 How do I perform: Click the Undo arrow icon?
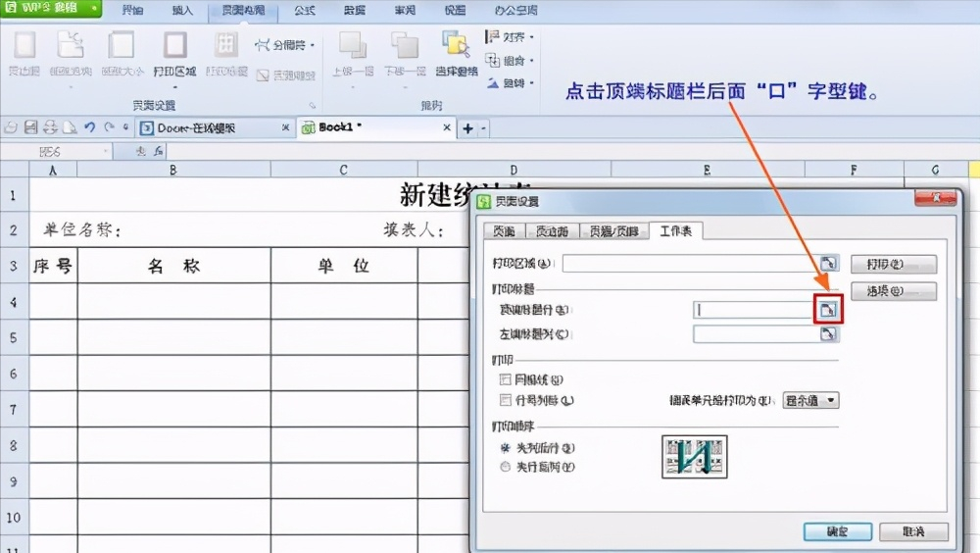[90, 127]
